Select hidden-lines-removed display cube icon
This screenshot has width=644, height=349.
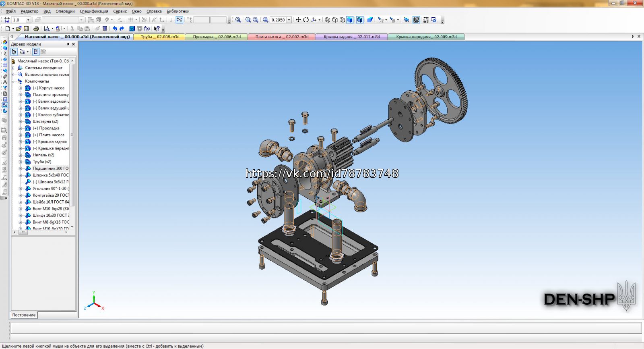tap(335, 20)
